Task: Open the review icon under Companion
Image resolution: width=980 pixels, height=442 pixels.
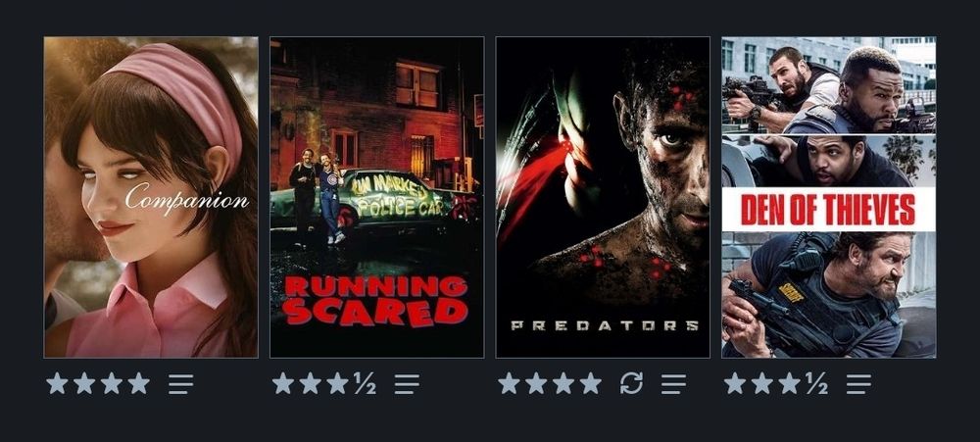Action: point(180,384)
